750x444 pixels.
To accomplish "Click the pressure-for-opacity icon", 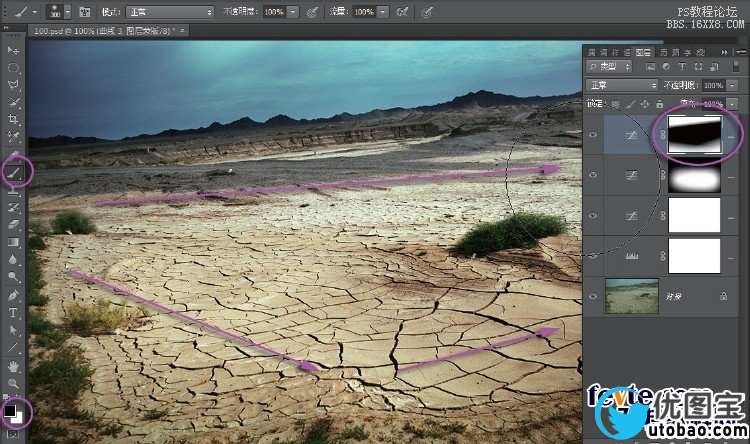I will tap(312, 11).
